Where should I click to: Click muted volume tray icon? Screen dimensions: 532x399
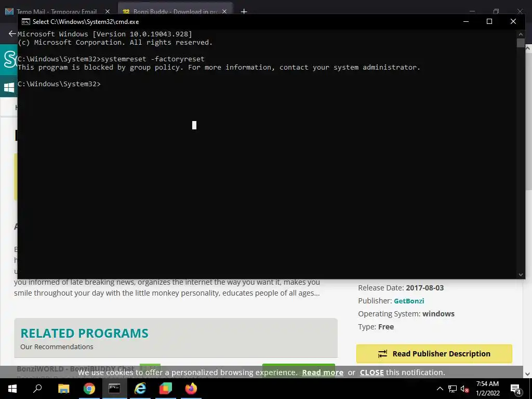[465, 389]
